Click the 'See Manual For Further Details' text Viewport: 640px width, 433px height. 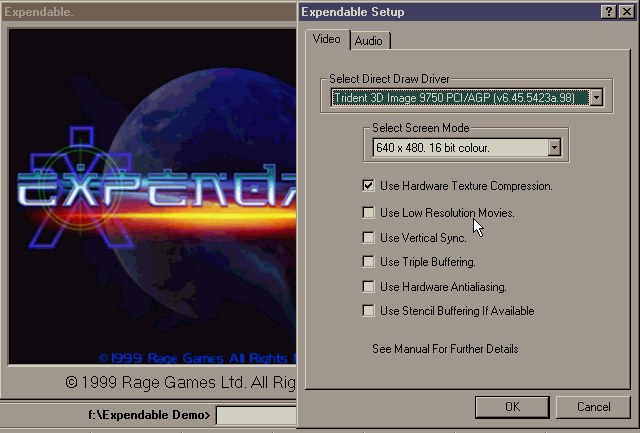pyautogui.click(x=445, y=349)
